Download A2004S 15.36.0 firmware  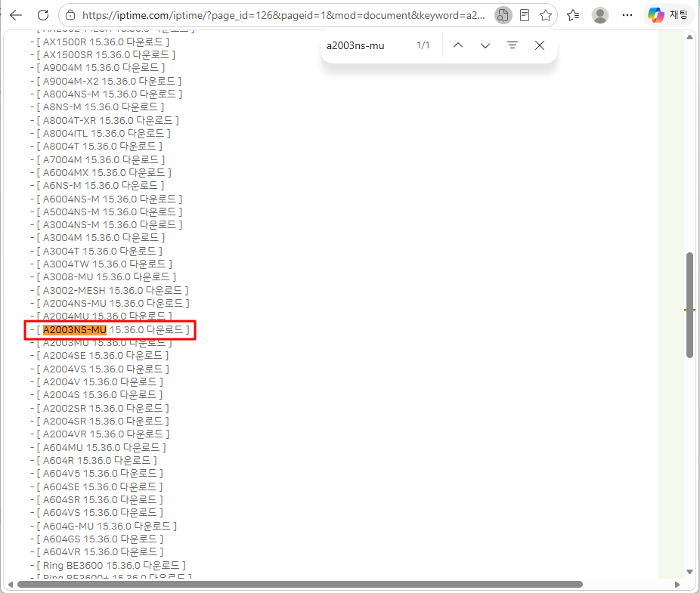(x=100, y=395)
